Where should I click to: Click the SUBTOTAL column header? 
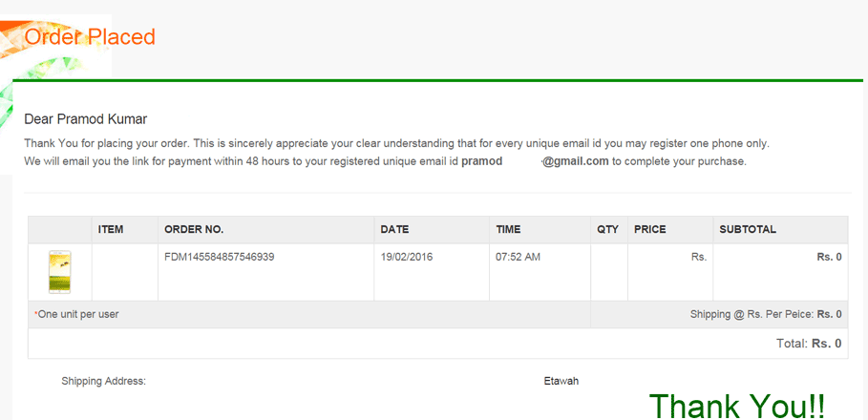coord(748,229)
